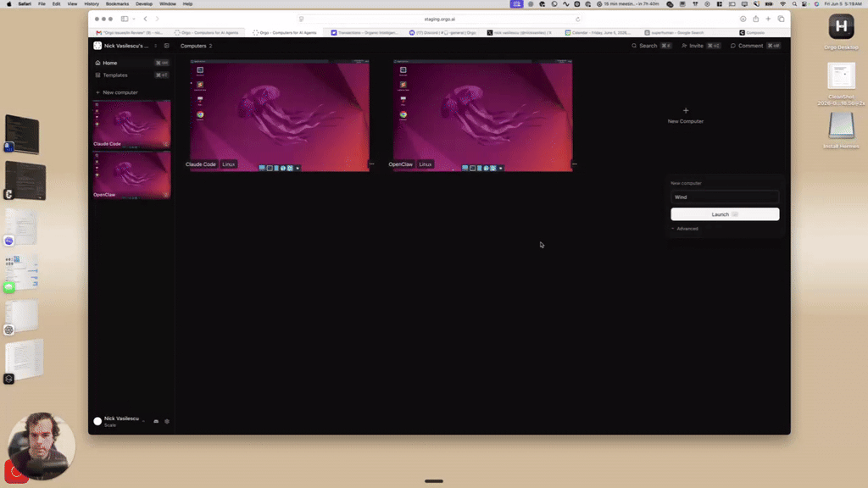Viewport: 868px width, 488px height.
Task: Click the Wi-Fi icon in menu bar
Action: (782, 4)
